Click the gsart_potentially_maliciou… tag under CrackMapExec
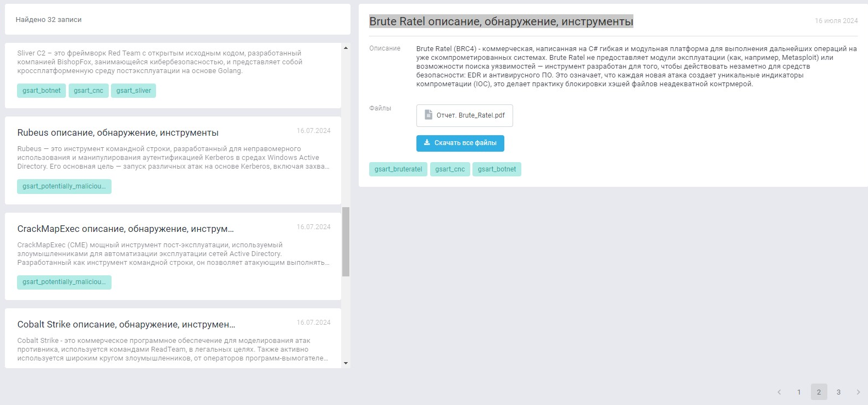Screen dimensions: 868x405 (x=64, y=282)
